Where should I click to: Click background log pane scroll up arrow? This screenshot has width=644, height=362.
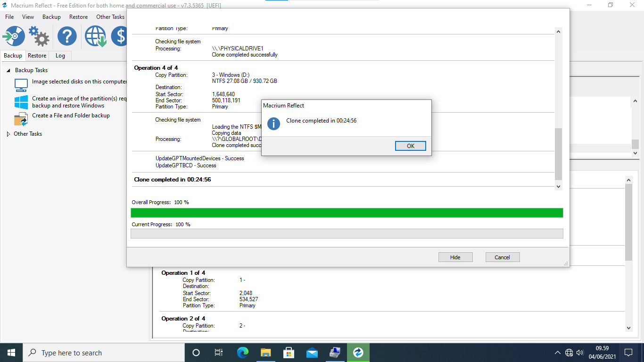[629, 180]
